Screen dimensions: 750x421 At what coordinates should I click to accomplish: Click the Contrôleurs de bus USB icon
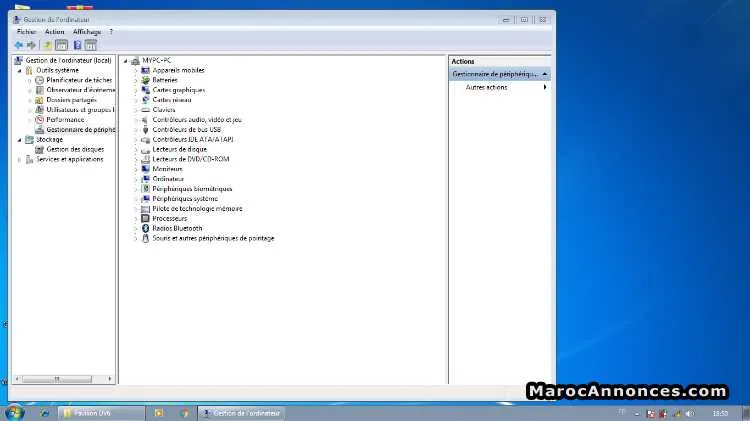[145, 130]
